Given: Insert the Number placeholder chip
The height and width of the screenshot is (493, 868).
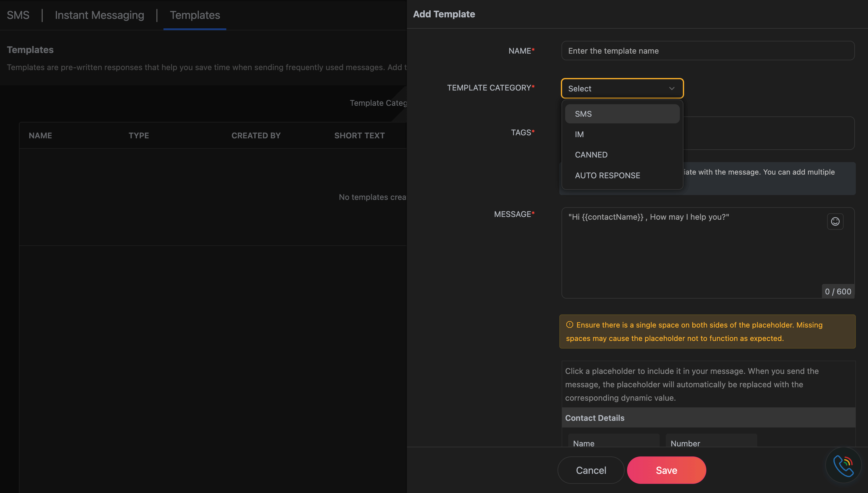Looking at the screenshot, I should (x=685, y=443).
